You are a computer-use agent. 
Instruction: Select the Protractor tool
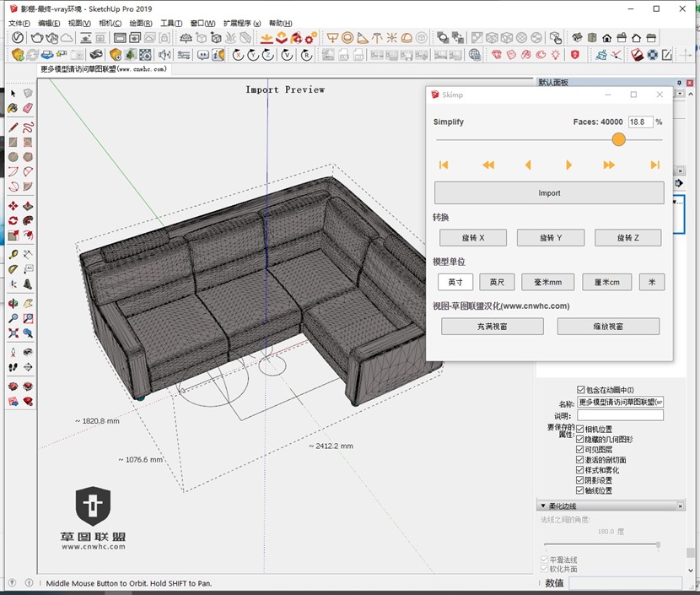click(13, 269)
